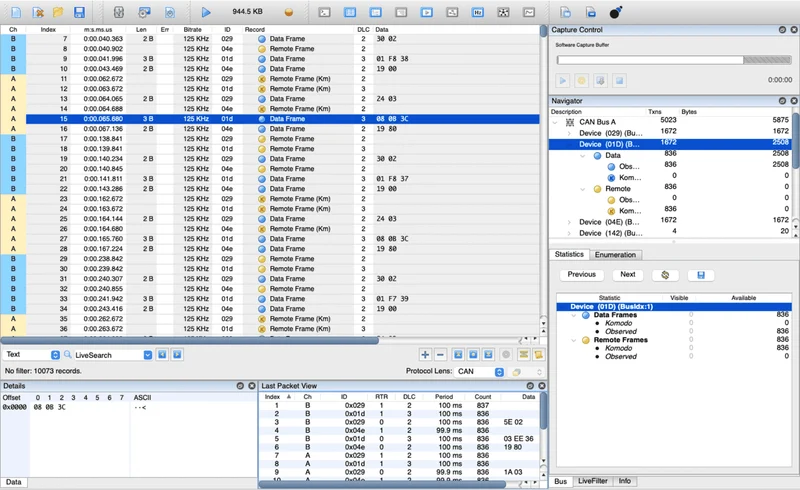Image resolution: width=800 pixels, height=490 pixels.
Task: Click the Previous button
Action: click(x=582, y=275)
